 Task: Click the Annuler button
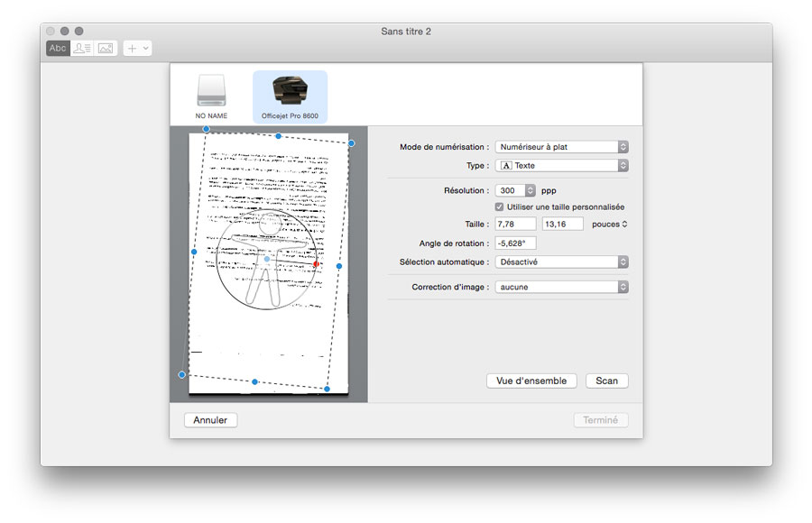pyautogui.click(x=210, y=420)
